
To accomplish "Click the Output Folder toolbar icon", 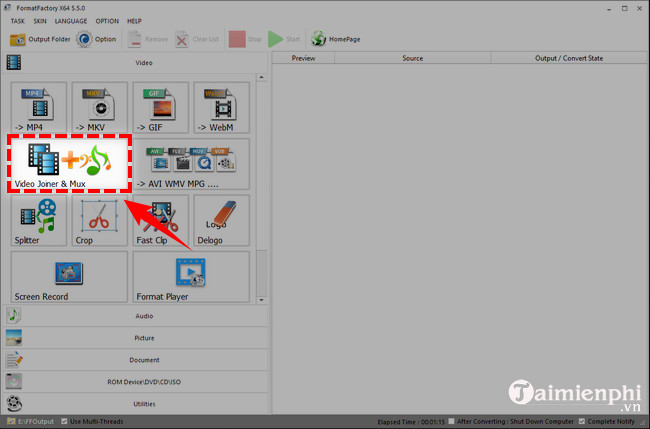I will 18,39.
